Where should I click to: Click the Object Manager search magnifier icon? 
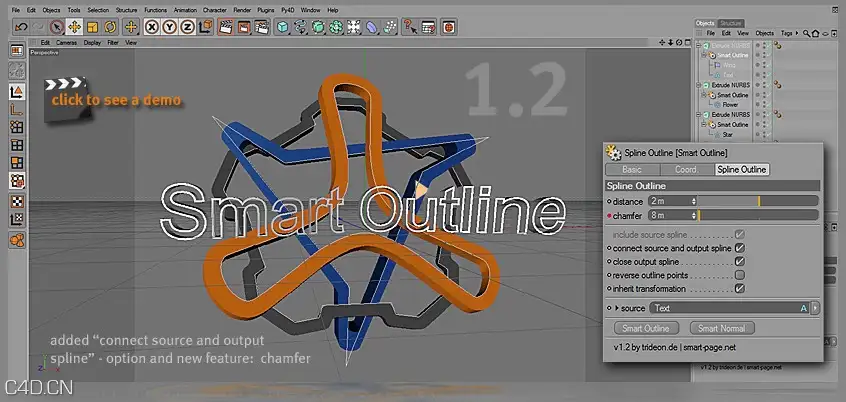(x=806, y=33)
